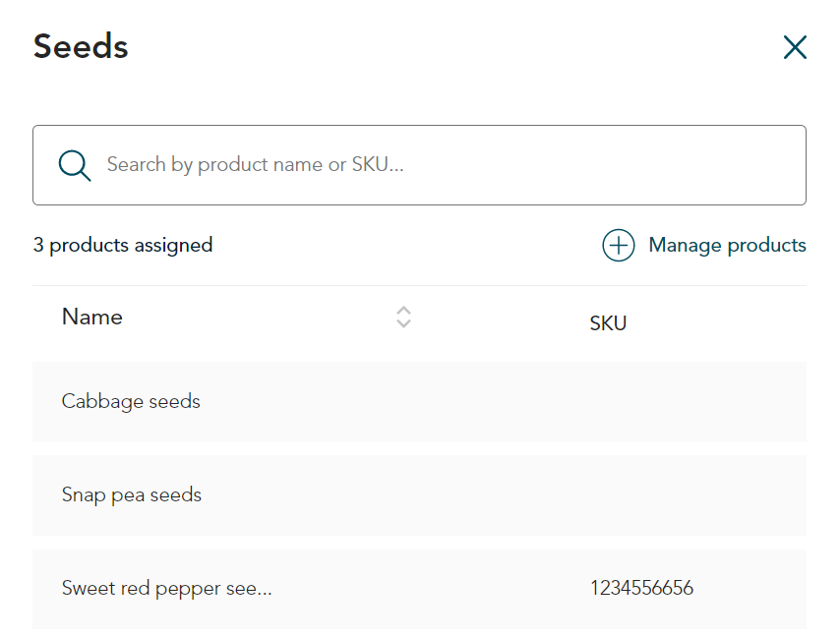This screenshot has width=840, height=637.
Task: Click the magnifying glass search icon
Action: click(x=75, y=165)
